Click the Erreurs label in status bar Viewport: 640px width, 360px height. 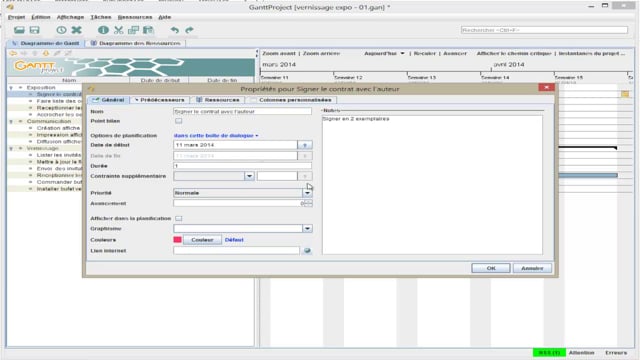click(x=616, y=353)
